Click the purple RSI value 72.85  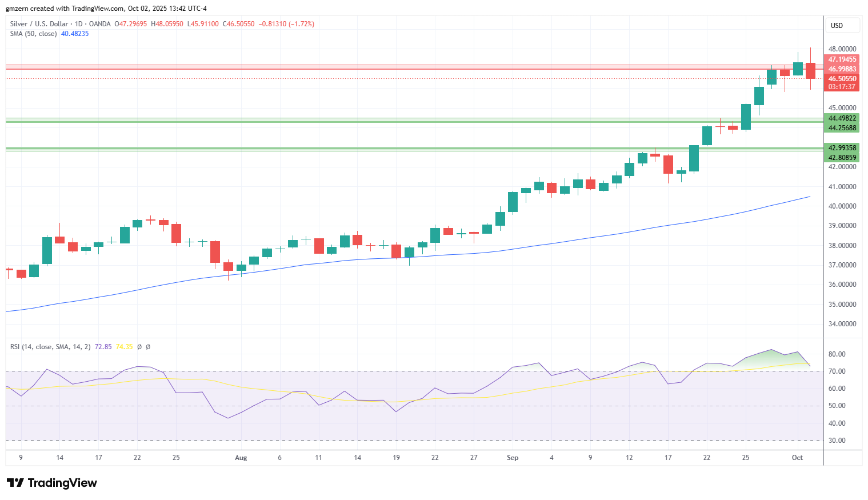tap(103, 347)
